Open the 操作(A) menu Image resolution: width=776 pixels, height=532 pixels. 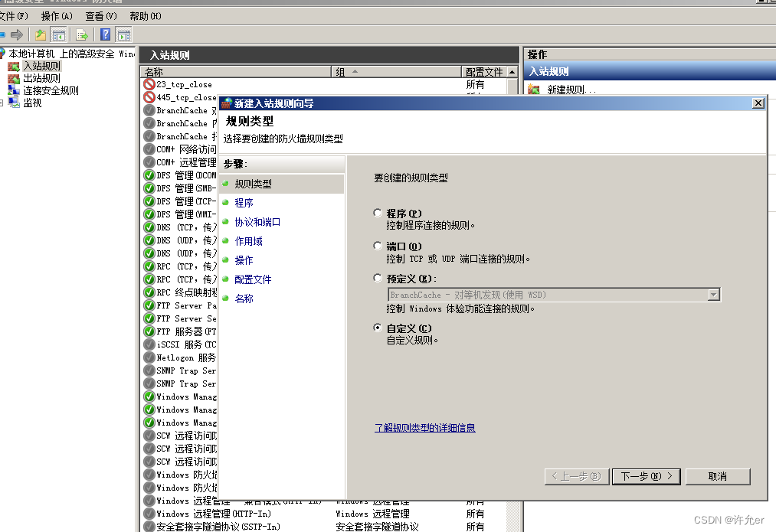(x=57, y=16)
